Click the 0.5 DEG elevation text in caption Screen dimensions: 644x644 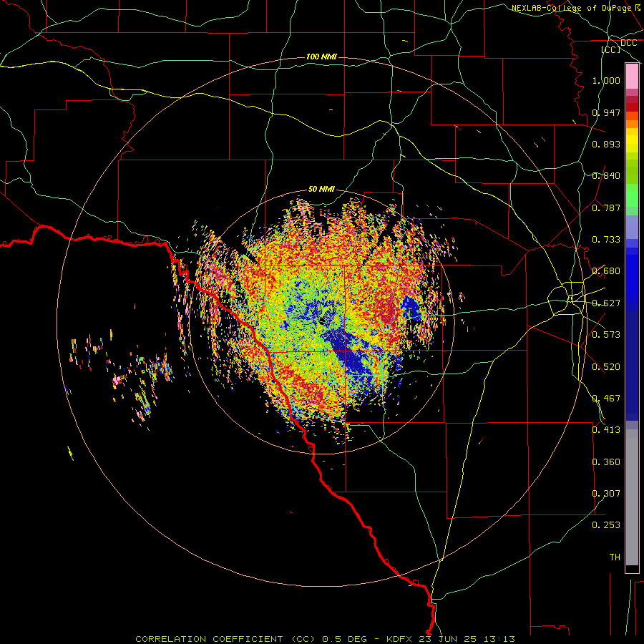[x=345, y=639]
